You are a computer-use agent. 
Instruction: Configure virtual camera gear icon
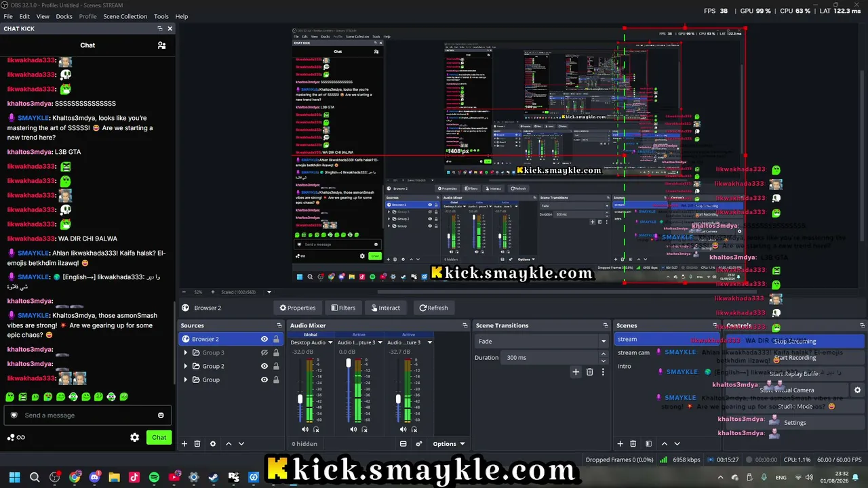(858, 390)
